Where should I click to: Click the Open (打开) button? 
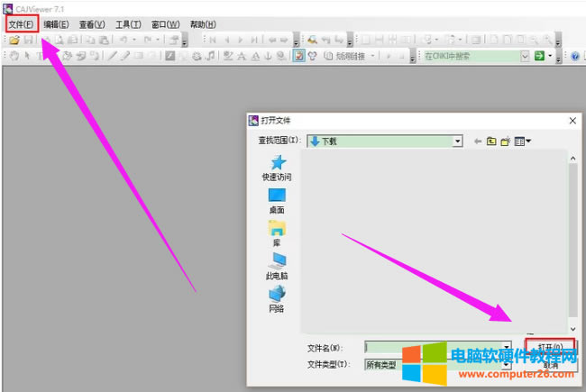pyautogui.click(x=550, y=347)
